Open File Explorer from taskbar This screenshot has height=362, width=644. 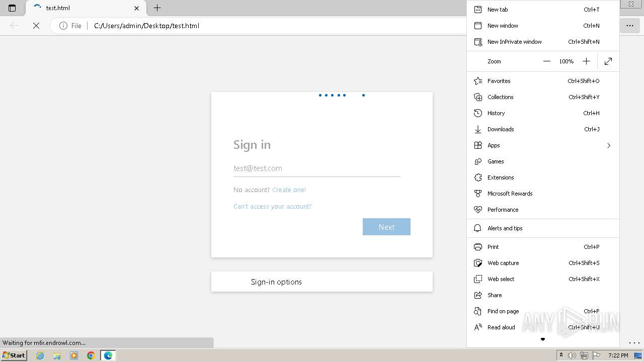pyautogui.click(x=57, y=355)
